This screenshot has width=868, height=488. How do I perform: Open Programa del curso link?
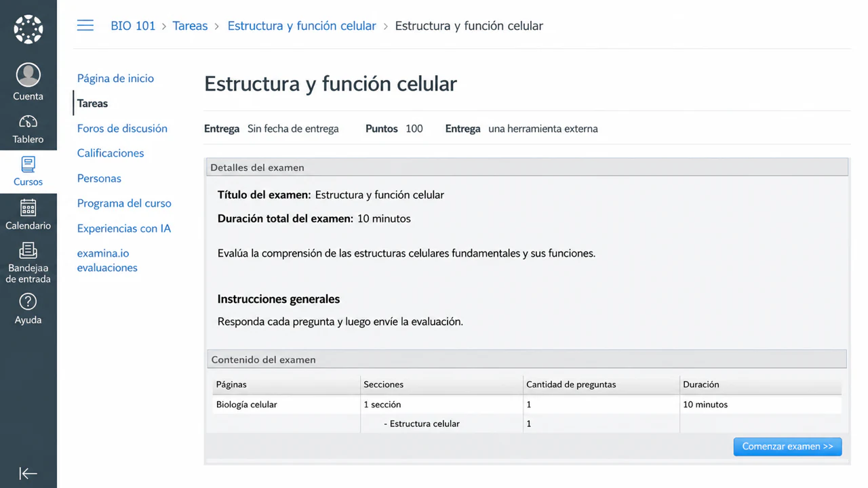tap(124, 203)
